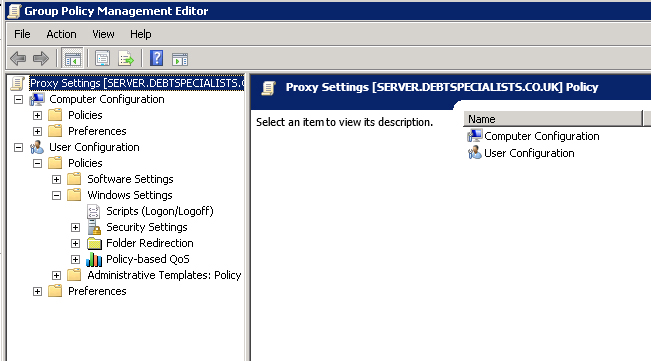
Task: Toggle the Show/Hide Action Pane icon
Action: pyautogui.click(x=180, y=59)
